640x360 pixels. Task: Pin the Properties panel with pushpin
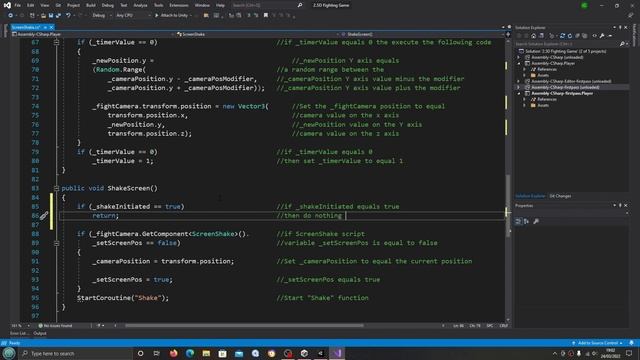point(620,206)
